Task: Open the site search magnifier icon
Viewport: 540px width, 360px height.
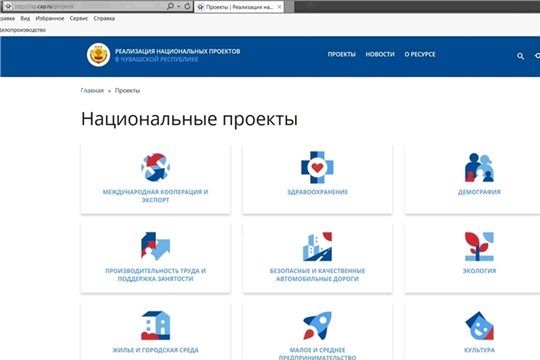Action: click(x=520, y=56)
